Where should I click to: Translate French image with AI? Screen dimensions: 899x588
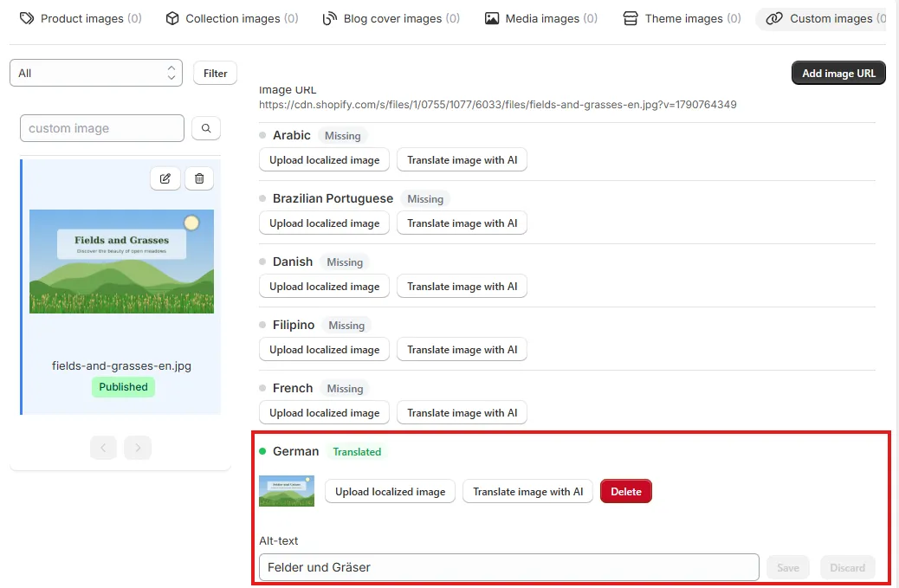coord(462,412)
